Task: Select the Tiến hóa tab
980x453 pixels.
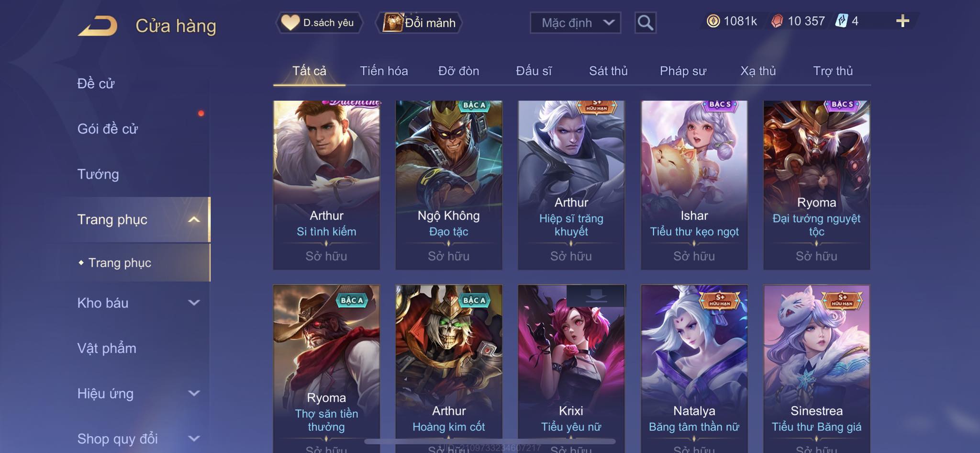Action: click(384, 71)
